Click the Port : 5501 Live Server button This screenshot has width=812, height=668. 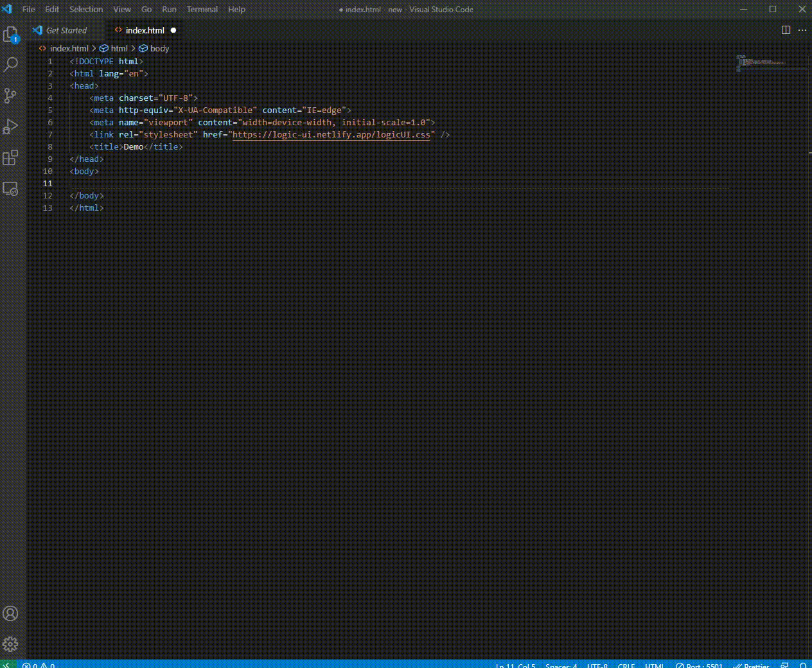pyautogui.click(x=699, y=665)
